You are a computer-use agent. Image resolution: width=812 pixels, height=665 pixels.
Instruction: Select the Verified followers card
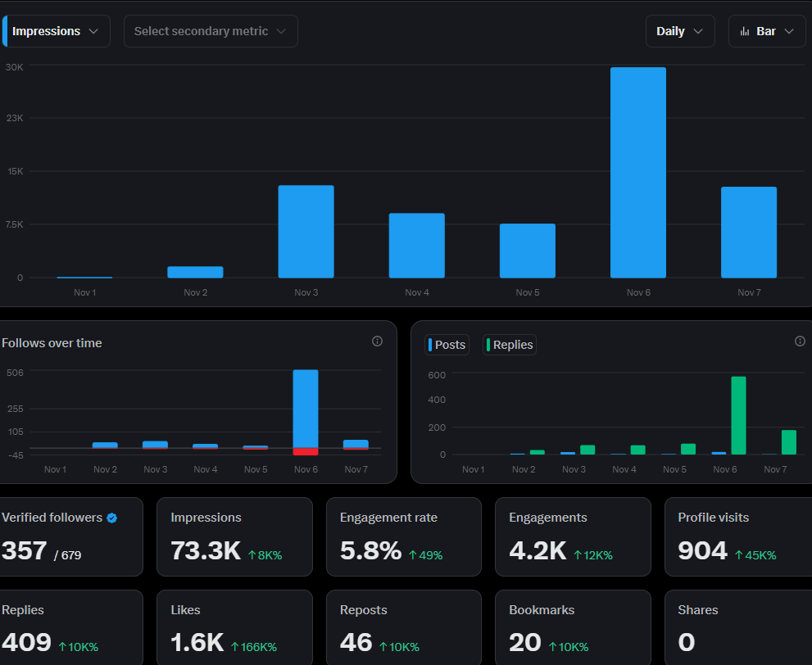click(x=70, y=536)
